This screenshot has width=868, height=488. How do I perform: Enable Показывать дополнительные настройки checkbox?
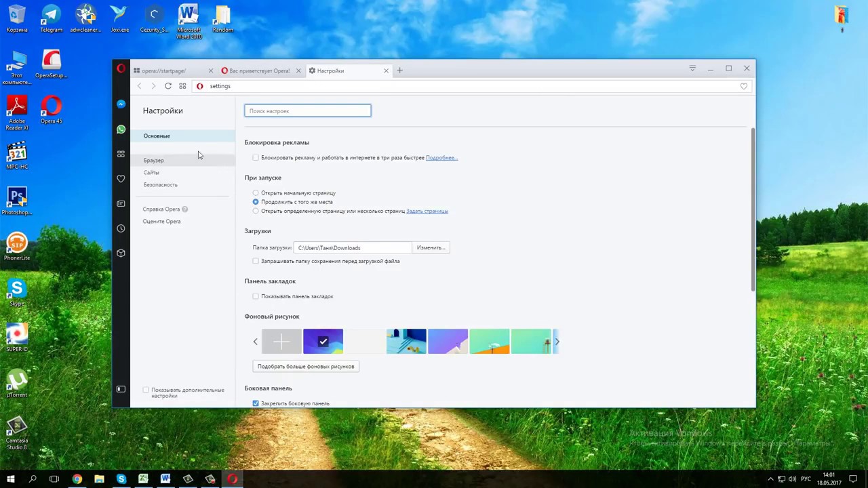pyautogui.click(x=146, y=390)
